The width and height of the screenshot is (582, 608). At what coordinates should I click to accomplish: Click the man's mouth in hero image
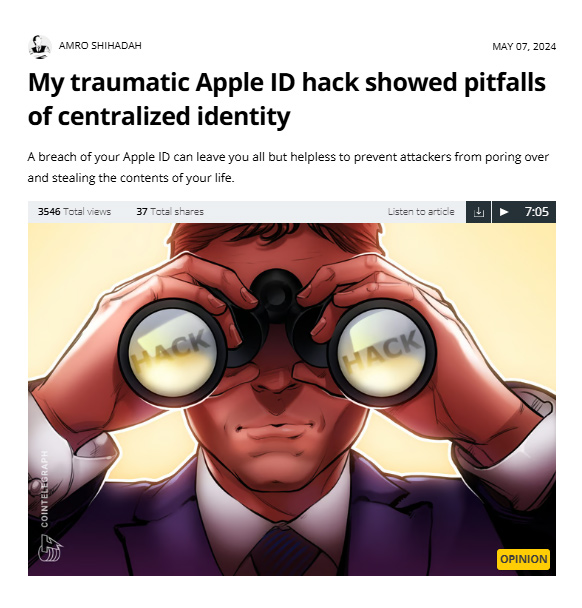[276, 430]
